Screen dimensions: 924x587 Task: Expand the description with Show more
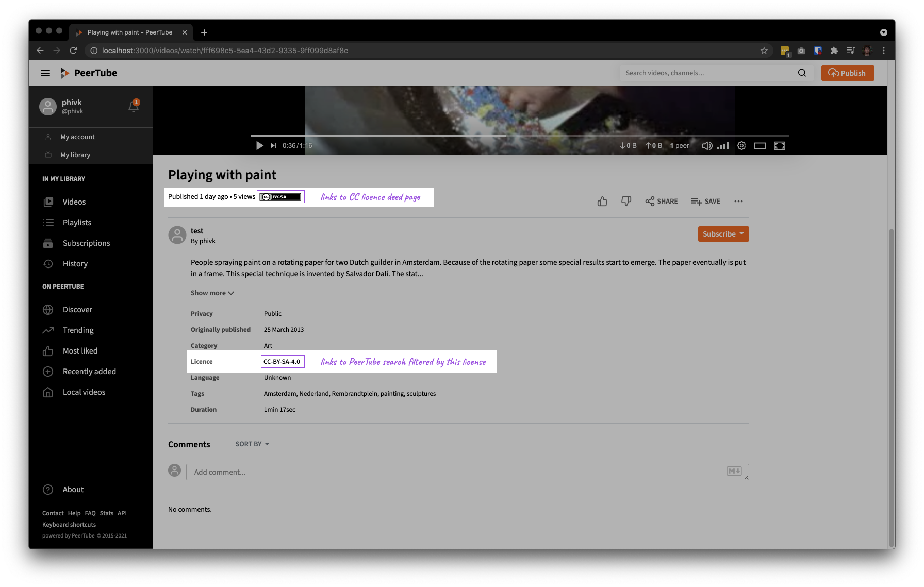(x=212, y=293)
